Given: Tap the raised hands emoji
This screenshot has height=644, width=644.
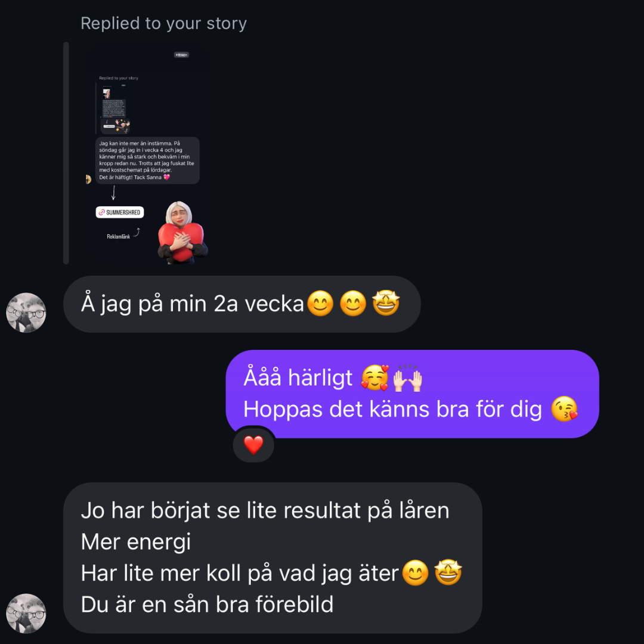Looking at the screenshot, I should [407, 377].
